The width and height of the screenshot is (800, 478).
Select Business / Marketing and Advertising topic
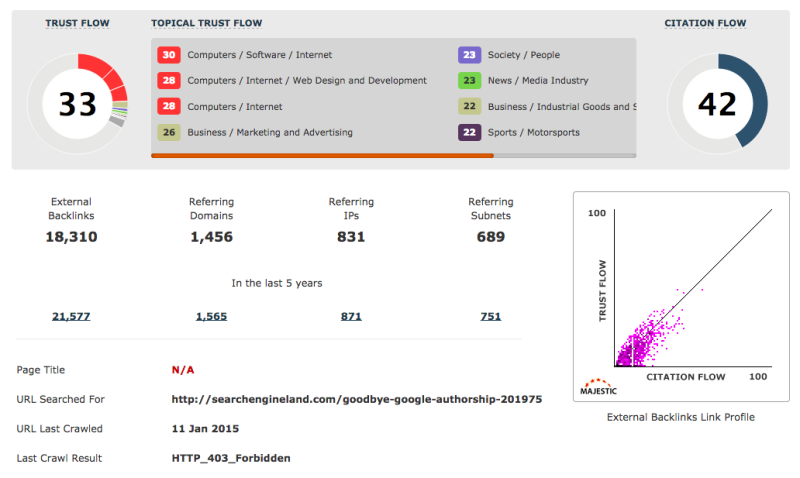click(270, 132)
